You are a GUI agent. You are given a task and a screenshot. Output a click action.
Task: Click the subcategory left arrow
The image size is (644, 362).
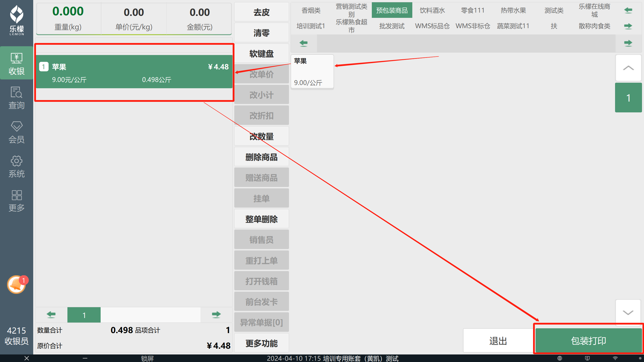click(304, 43)
